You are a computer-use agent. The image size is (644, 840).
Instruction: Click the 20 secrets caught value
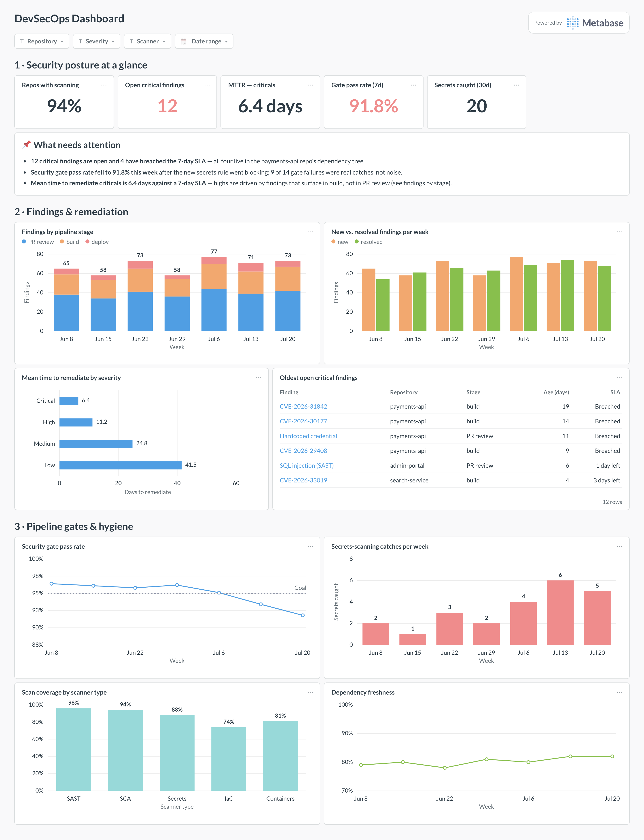477,106
